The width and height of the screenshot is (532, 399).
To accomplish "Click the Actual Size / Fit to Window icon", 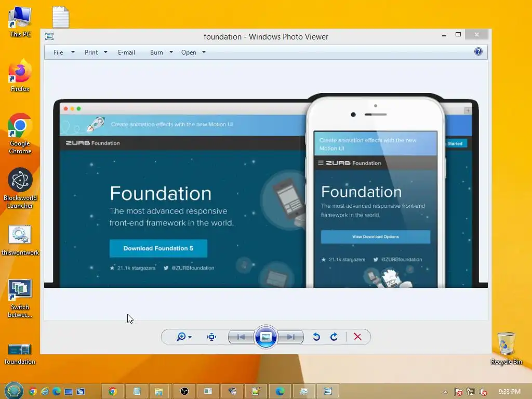I will tap(212, 337).
